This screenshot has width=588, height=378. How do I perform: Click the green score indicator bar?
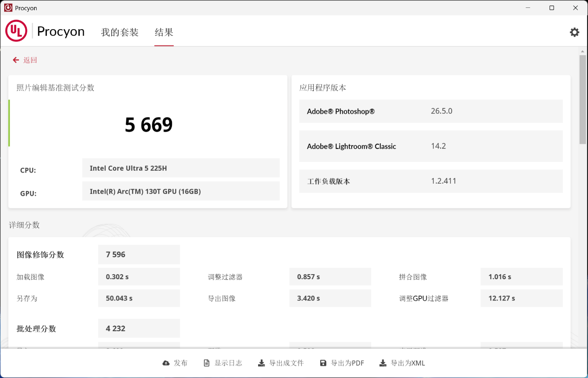click(7, 123)
